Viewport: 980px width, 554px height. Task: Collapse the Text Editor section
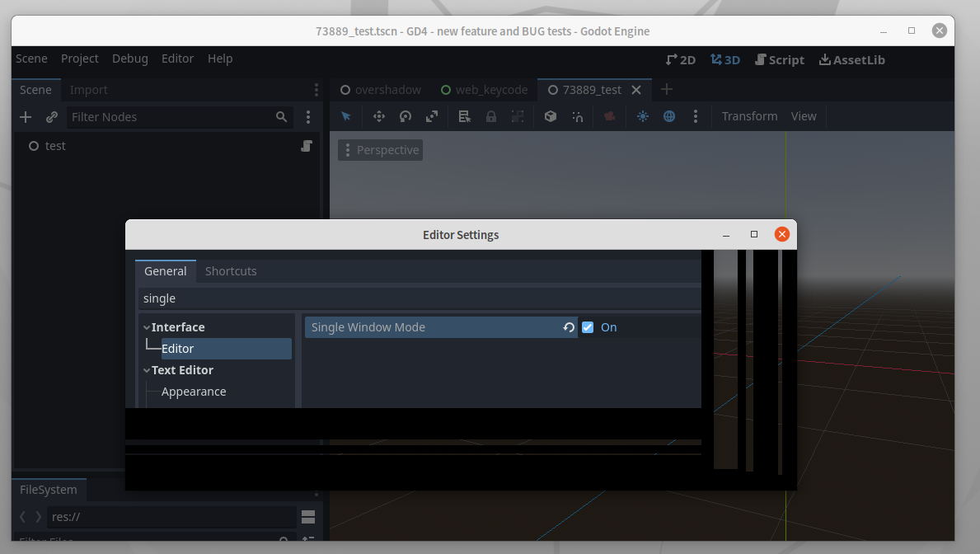click(x=147, y=369)
